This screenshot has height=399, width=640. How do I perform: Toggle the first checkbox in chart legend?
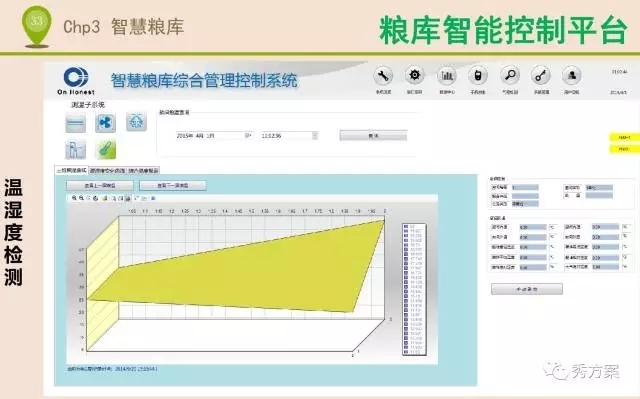click(x=406, y=226)
